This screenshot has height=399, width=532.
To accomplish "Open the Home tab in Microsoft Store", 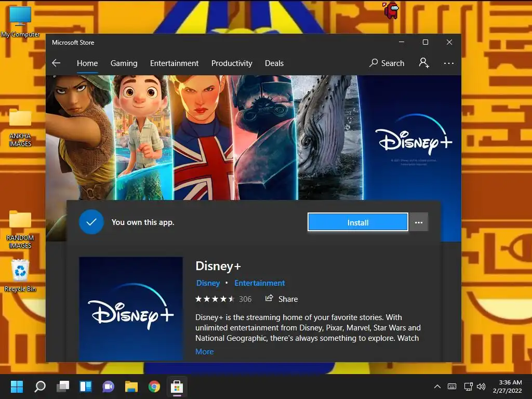I will (x=87, y=63).
